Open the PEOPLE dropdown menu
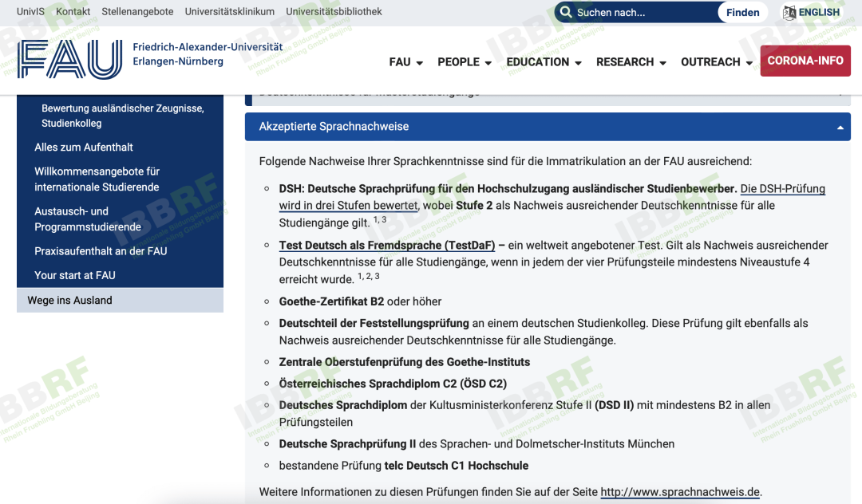 coord(464,62)
